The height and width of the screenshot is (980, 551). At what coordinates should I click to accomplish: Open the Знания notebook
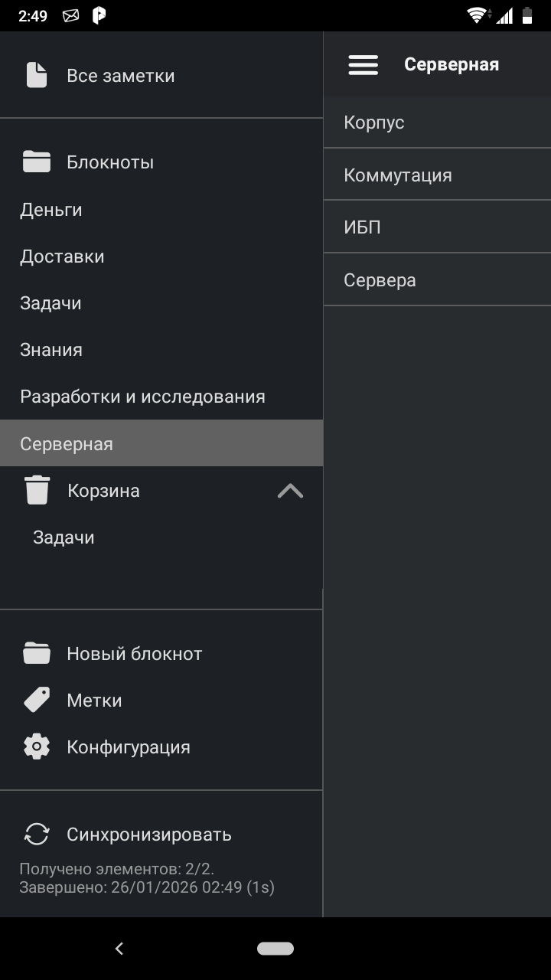click(x=51, y=350)
